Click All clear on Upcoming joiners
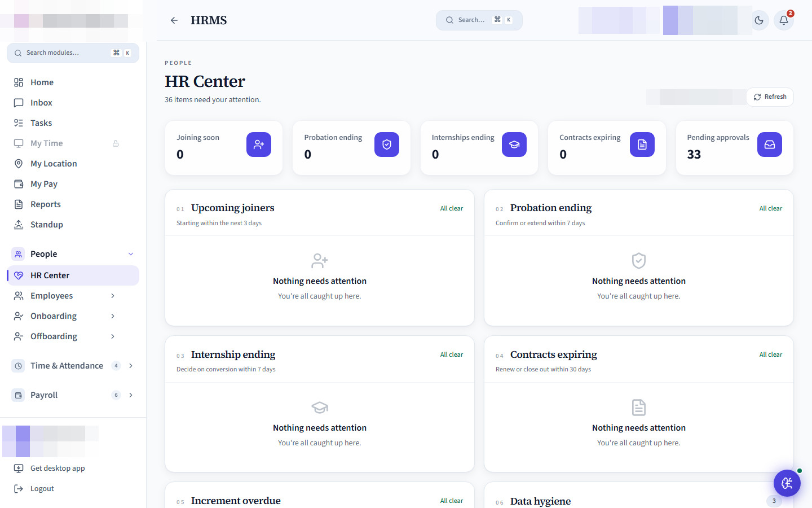Viewport: 812px width, 508px height. 452,208
